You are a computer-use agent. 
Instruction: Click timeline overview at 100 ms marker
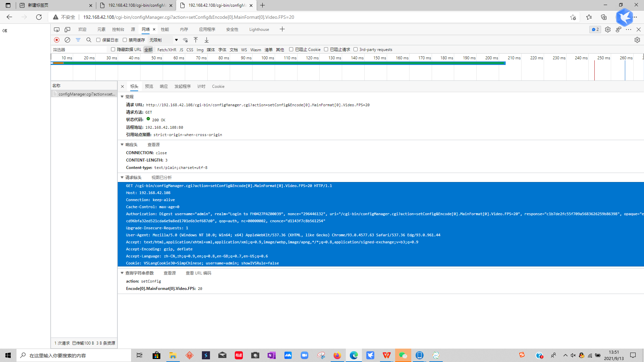[268, 58]
